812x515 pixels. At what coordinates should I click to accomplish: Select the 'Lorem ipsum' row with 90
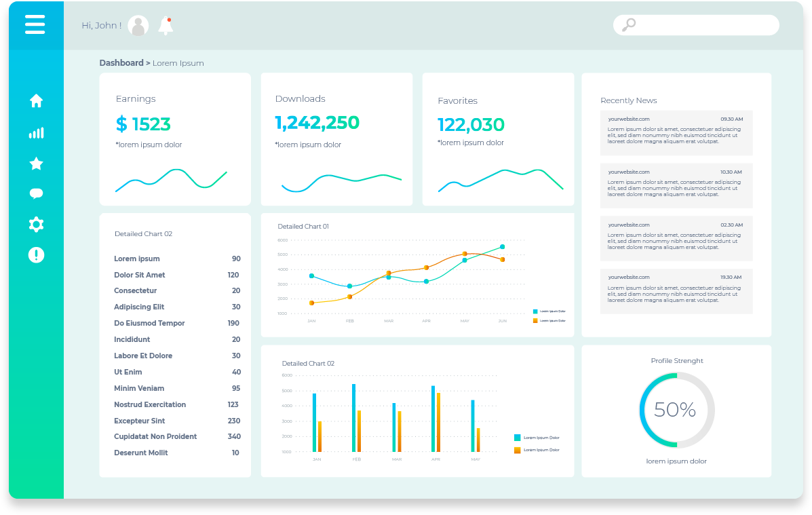[x=177, y=259]
